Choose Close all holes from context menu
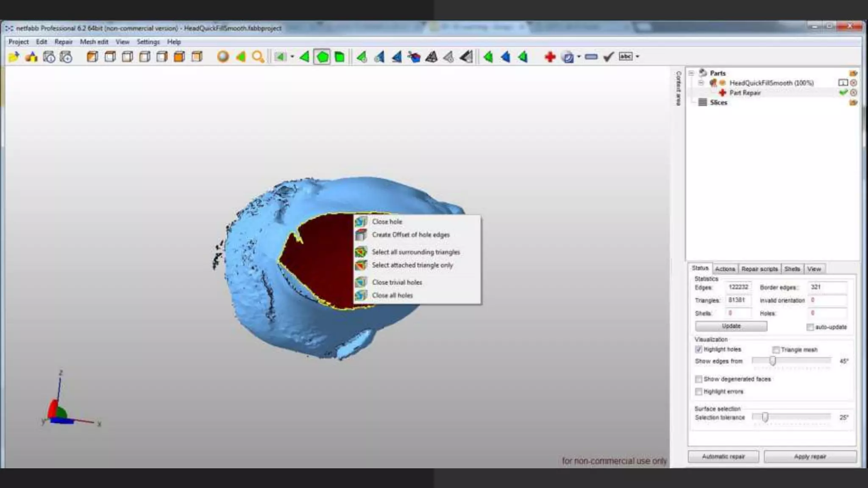This screenshot has height=488, width=868. pyautogui.click(x=392, y=295)
